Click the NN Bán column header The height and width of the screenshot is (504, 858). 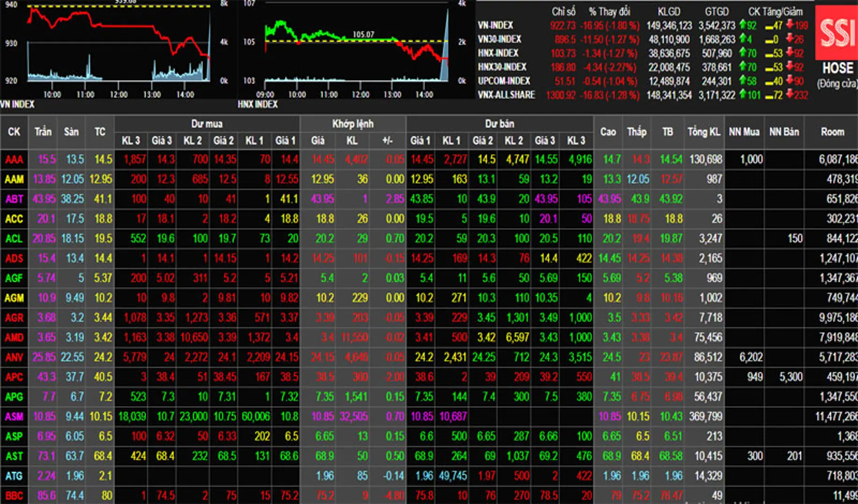click(784, 132)
